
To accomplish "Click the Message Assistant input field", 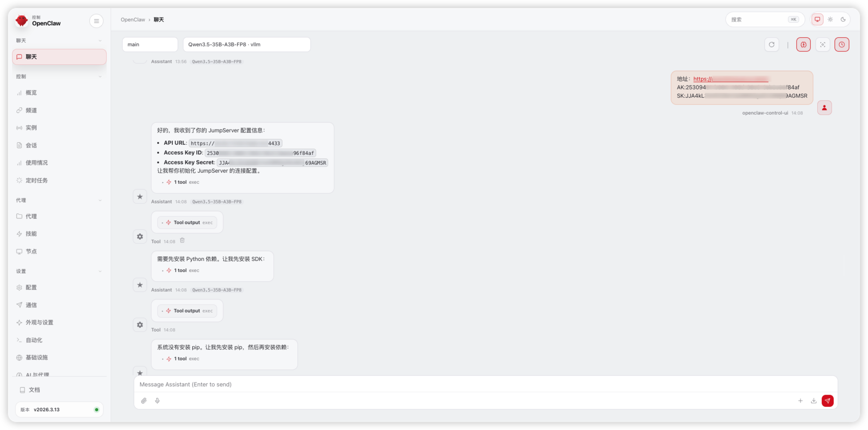I will pos(486,384).
